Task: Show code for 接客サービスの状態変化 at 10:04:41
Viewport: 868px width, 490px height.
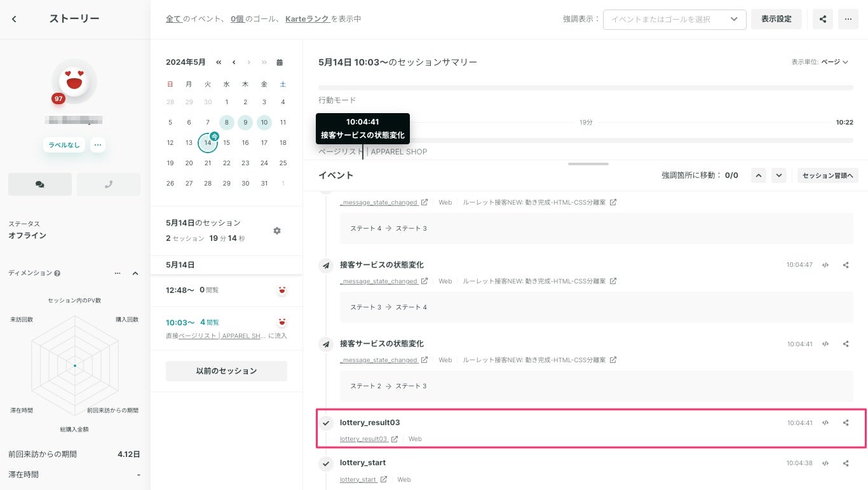Action: (x=825, y=344)
